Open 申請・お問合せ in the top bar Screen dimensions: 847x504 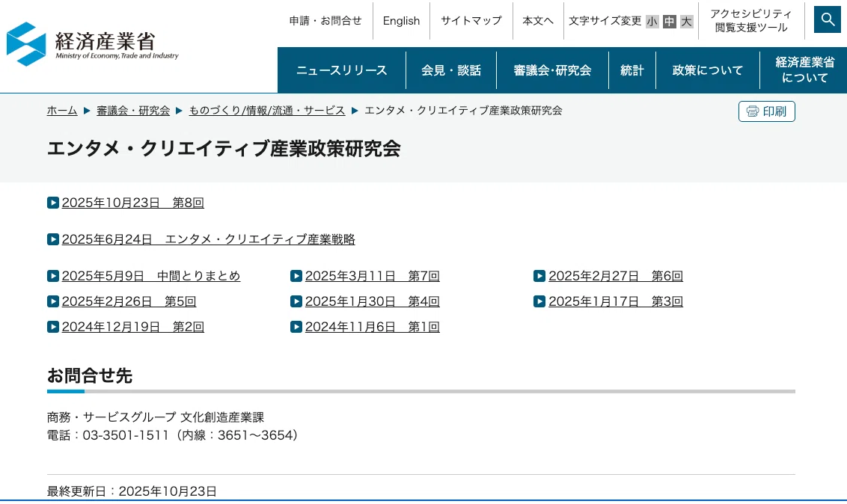325,20
